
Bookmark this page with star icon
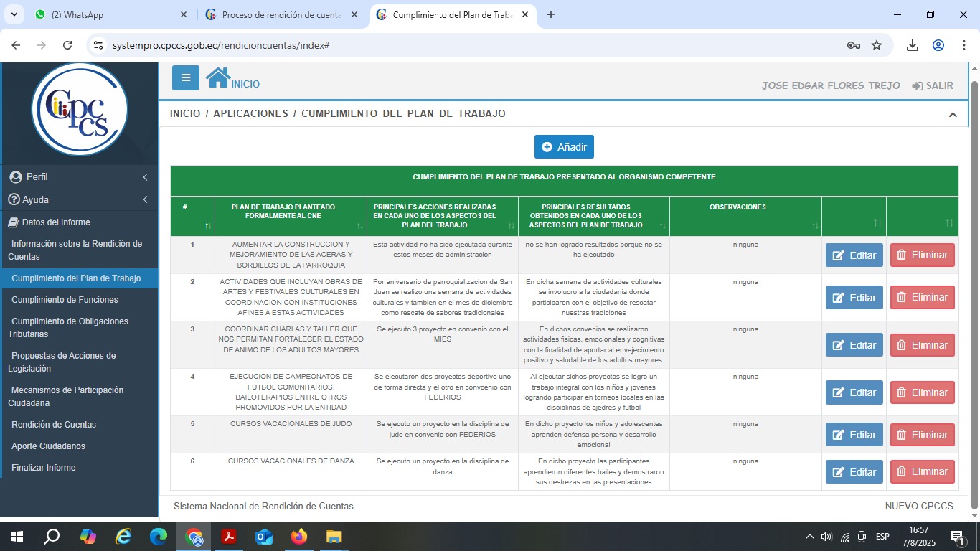point(877,45)
